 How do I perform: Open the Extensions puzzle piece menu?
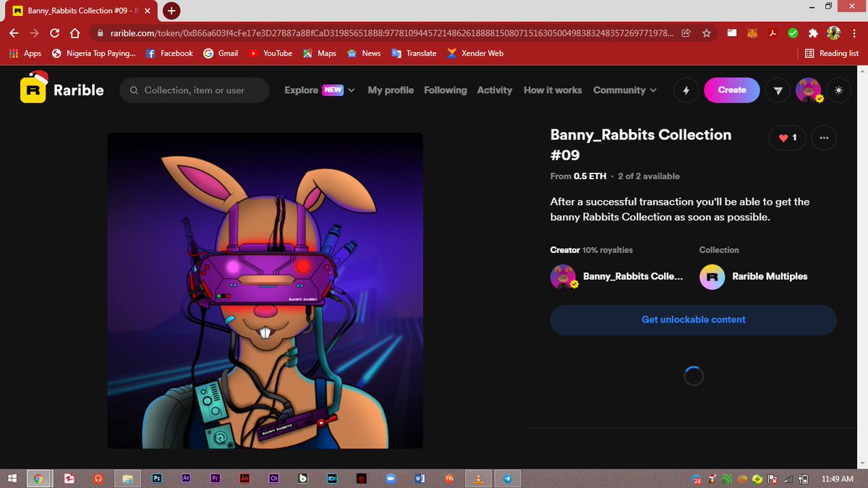point(813,33)
